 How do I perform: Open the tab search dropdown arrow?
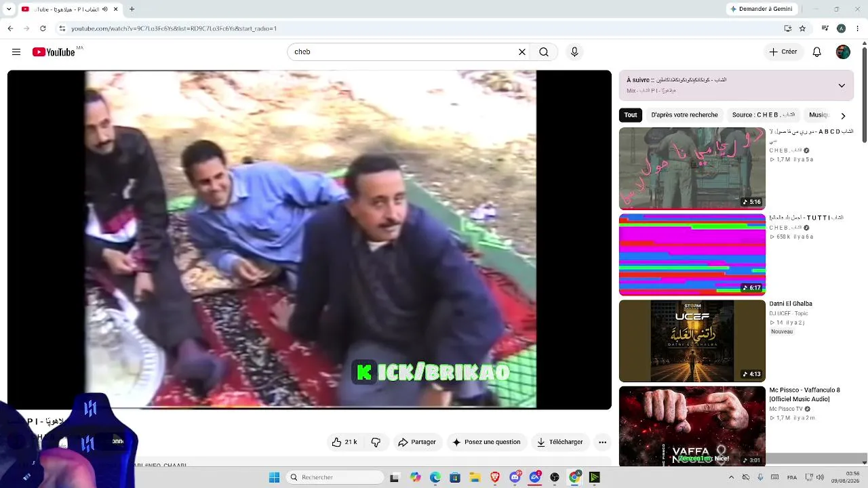[x=9, y=9]
